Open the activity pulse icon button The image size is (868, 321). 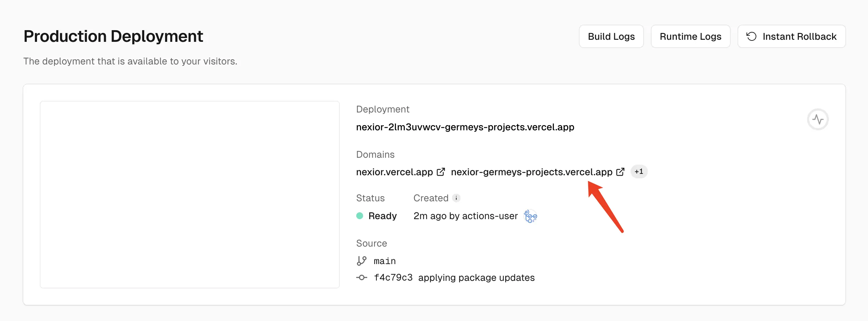coord(818,119)
